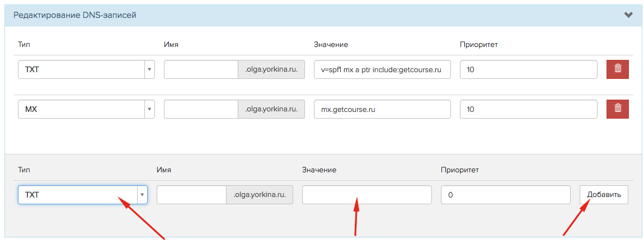
Task: Open type dropdown in the new record row
Action: pyautogui.click(x=83, y=195)
